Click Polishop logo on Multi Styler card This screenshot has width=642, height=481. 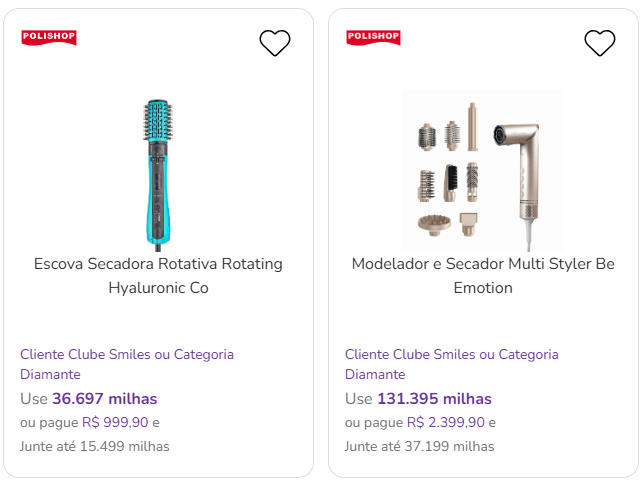click(373, 38)
